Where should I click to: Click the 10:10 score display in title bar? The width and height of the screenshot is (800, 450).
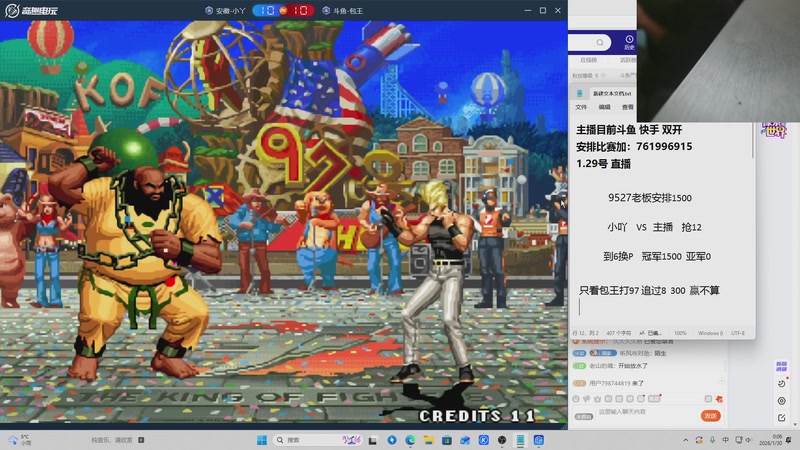pyautogui.click(x=283, y=10)
